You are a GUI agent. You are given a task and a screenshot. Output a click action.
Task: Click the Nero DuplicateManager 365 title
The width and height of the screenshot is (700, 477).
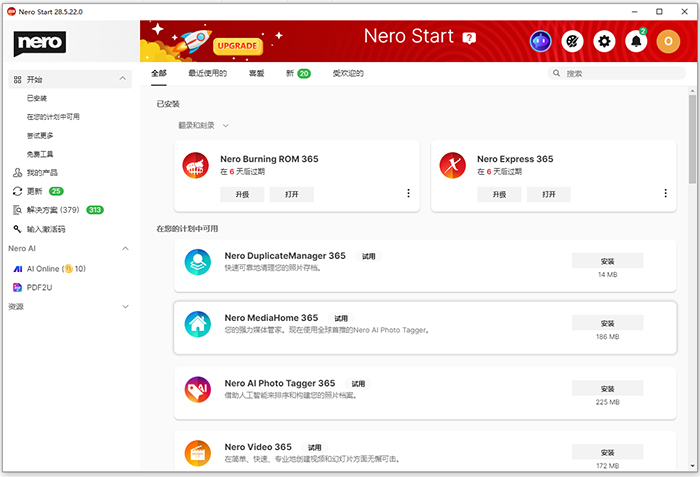pyautogui.click(x=285, y=256)
